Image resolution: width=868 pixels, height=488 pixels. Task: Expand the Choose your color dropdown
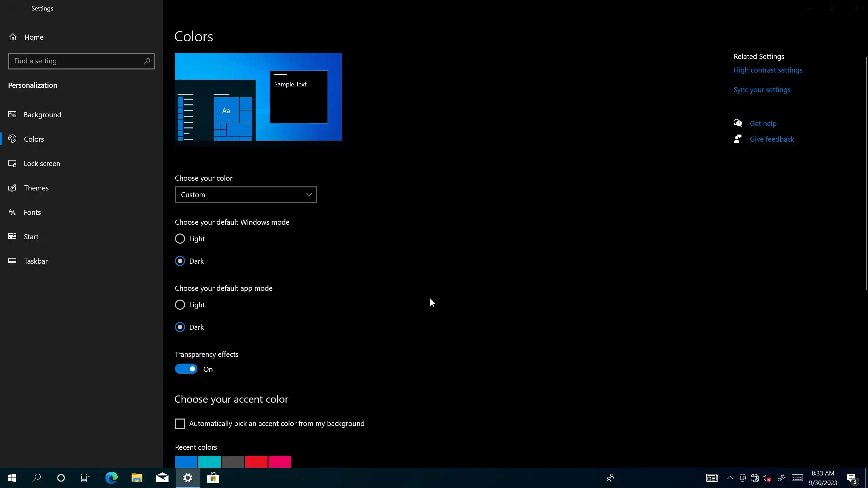[246, 195]
